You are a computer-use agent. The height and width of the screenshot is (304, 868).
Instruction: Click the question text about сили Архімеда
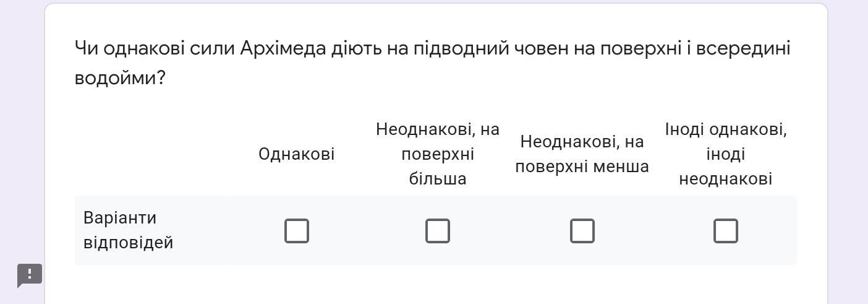click(433, 63)
